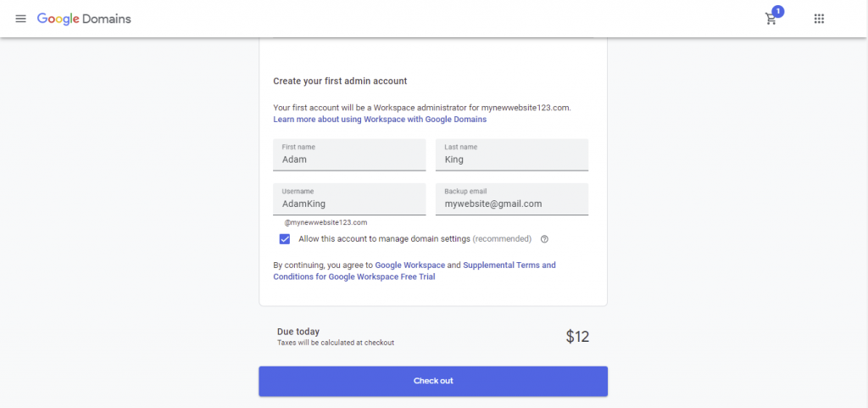Click the Create your first admin account heading
868x408 pixels.
340,81
